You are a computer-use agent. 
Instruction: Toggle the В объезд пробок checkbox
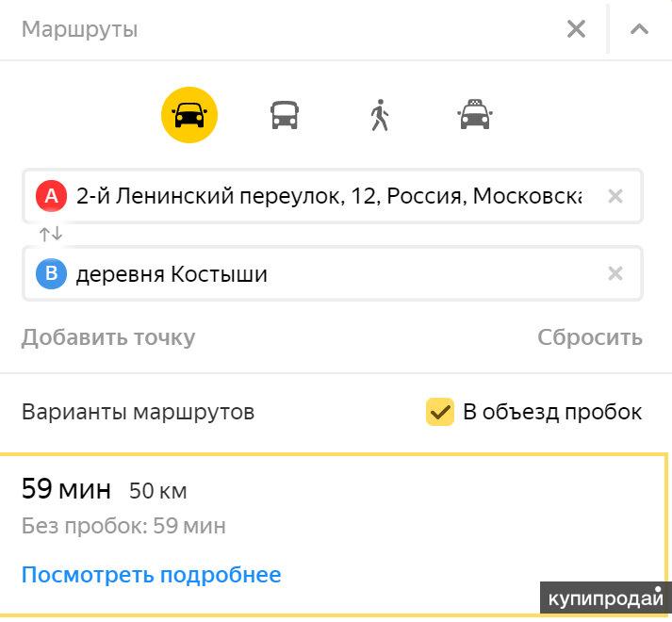[x=440, y=412]
